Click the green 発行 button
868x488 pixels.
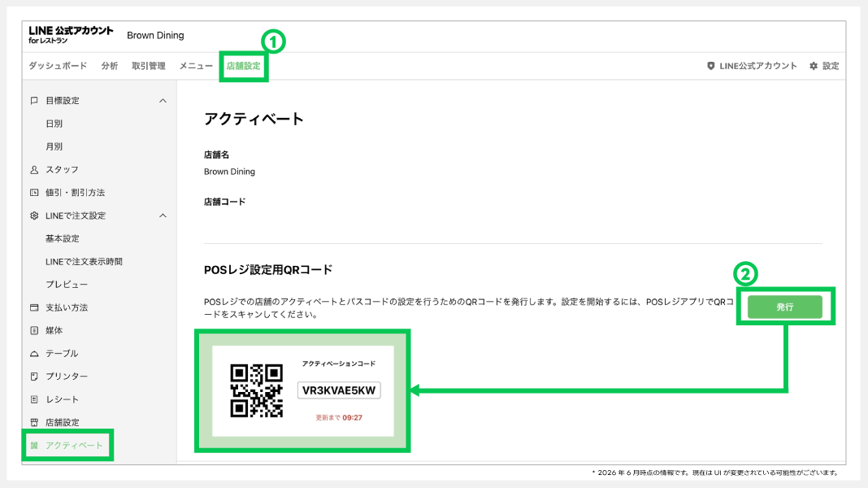(785, 307)
